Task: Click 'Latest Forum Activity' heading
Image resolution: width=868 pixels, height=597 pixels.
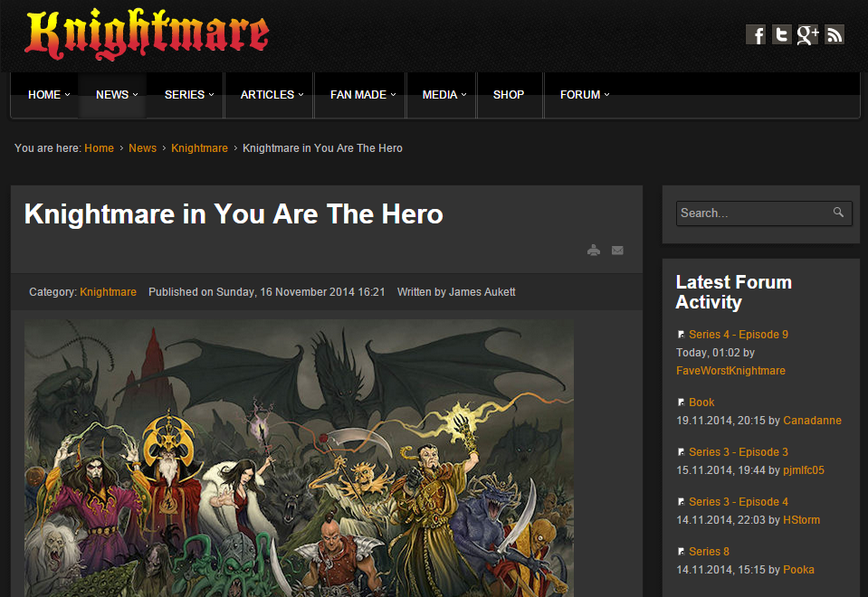Action: pos(733,292)
